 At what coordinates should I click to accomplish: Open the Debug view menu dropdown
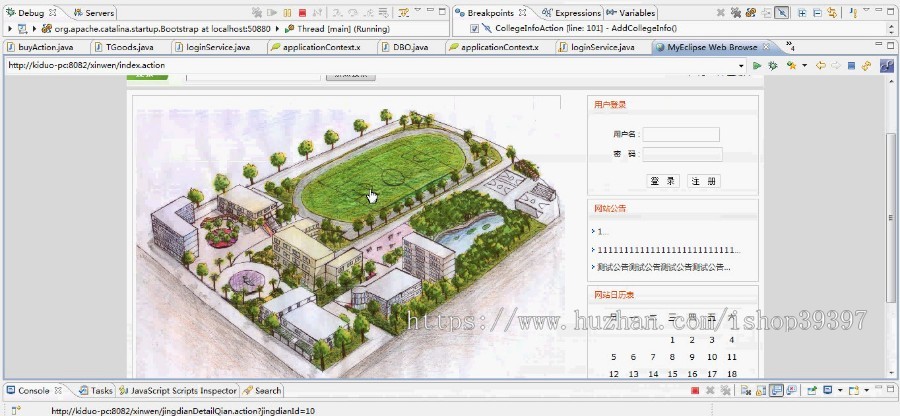coord(418,10)
